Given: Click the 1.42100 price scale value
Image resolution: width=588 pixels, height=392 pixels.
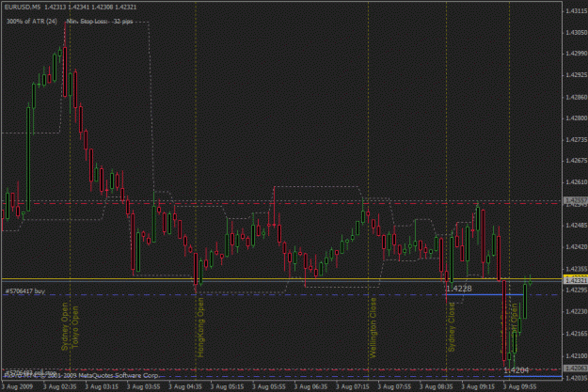Looking at the screenshot, I should click(x=577, y=355).
